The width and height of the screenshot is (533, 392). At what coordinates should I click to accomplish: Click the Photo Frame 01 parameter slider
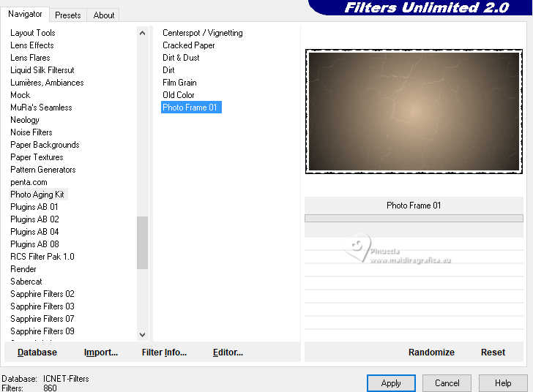click(414, 218)
